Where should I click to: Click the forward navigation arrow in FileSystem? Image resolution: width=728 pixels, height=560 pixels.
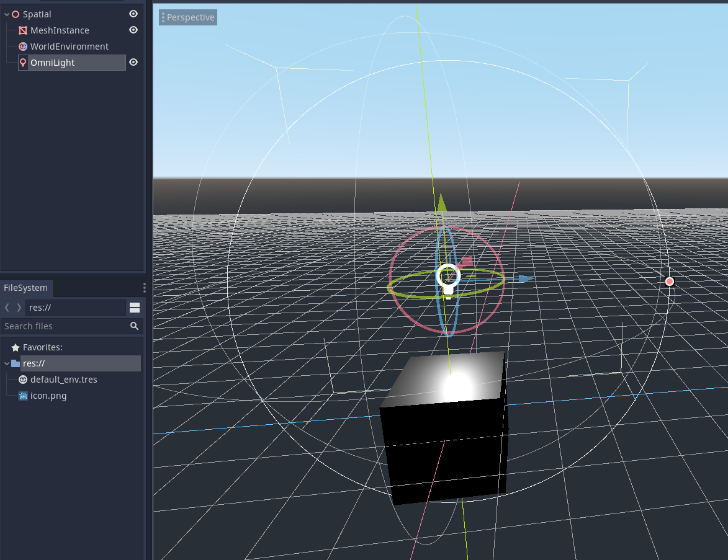point(19,307)
